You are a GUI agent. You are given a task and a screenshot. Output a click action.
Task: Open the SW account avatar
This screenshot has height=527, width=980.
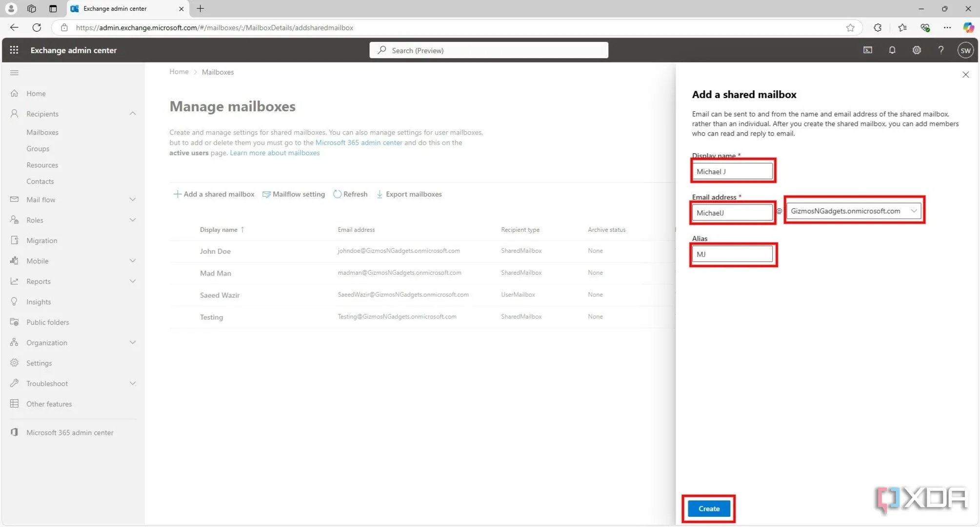pyautogui.click(x=965, y=50)
